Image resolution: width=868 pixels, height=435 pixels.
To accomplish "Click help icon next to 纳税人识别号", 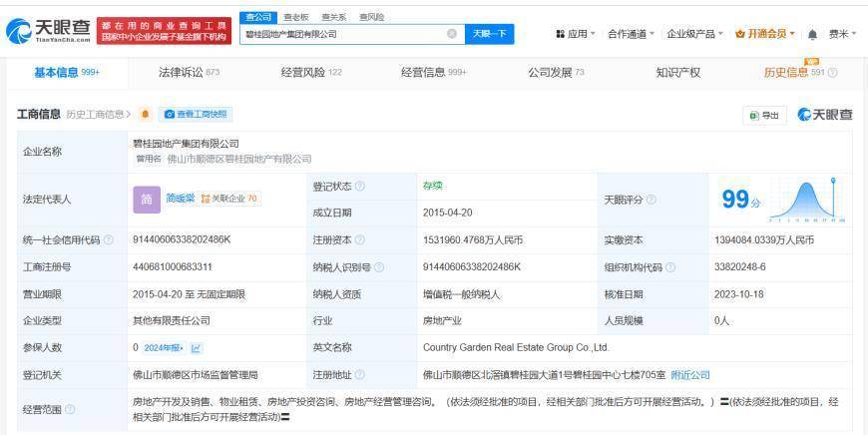I will (379, 267).
